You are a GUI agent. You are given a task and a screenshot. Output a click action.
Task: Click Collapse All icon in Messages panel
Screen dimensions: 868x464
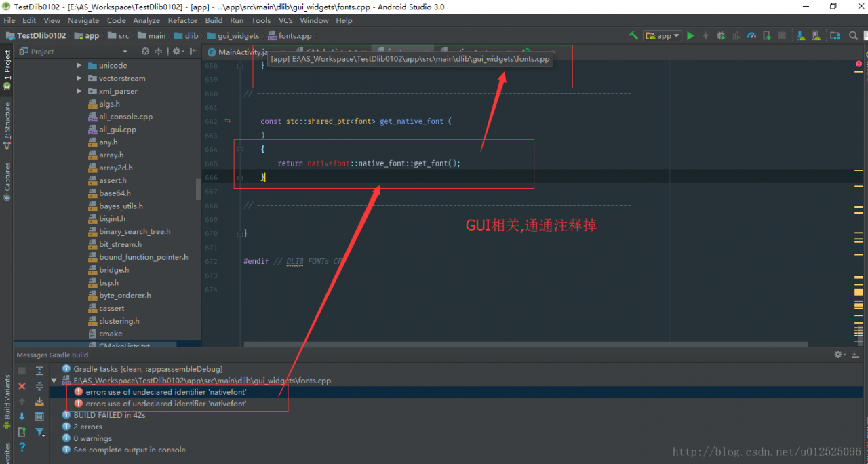tap(39, 386)
